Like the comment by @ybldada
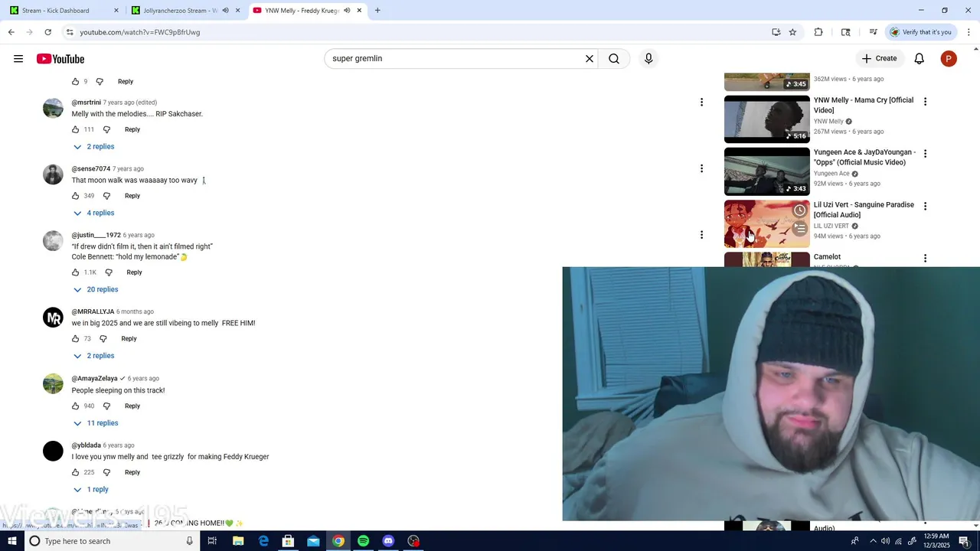Image resolution: width=980 pixels, height=551 pixels. (x=75, y=472)
